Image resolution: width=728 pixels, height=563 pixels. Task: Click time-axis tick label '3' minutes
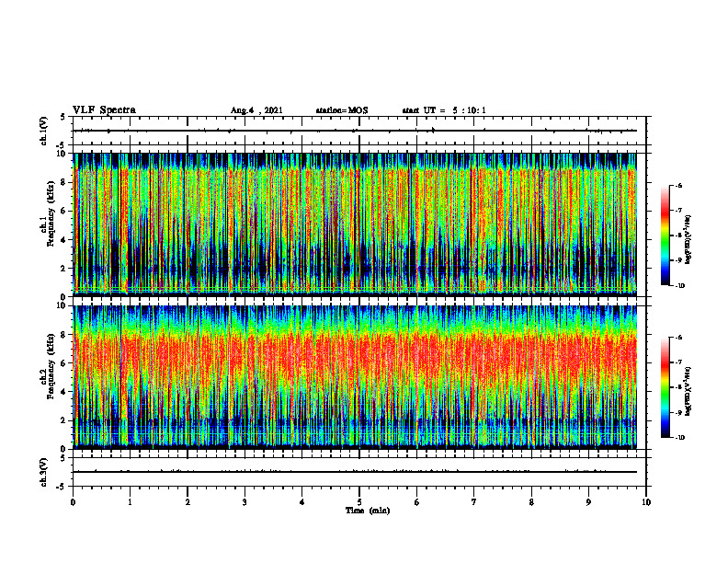click(245, 502)
